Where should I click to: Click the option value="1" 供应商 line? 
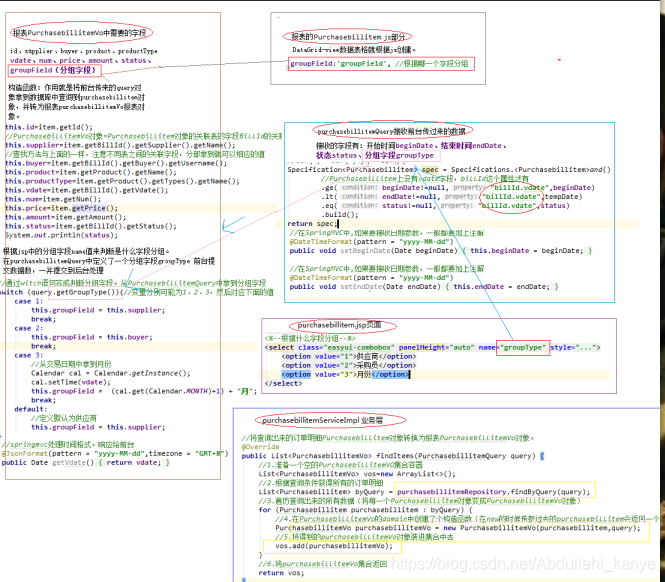[349, 356]
